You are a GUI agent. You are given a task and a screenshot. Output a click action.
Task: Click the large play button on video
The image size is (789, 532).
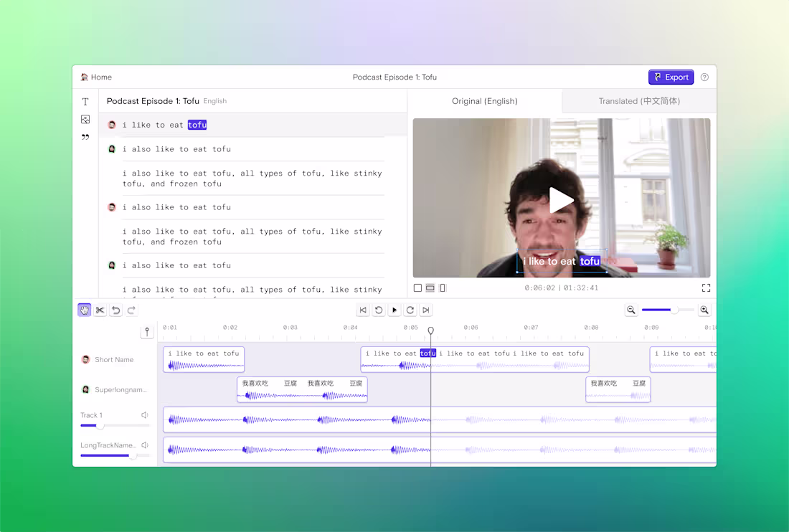point(561,200)
